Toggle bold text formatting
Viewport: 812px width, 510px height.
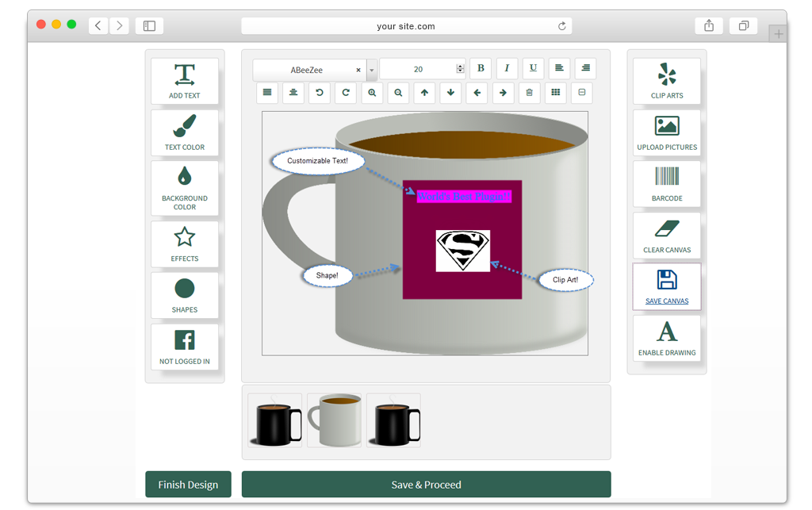(x=481, y=68)
